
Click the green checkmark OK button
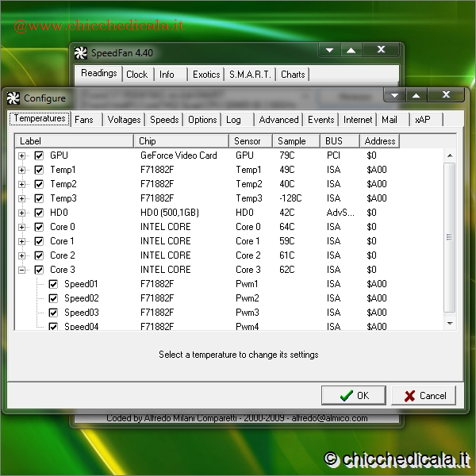(353, 395)
